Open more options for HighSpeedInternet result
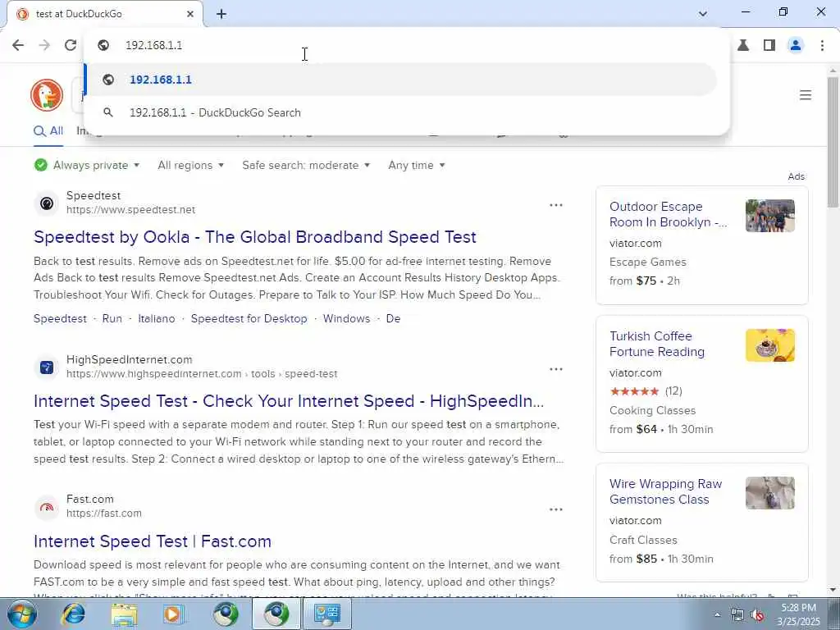Screen dimensions: 840x630 [x=556, y=369]
